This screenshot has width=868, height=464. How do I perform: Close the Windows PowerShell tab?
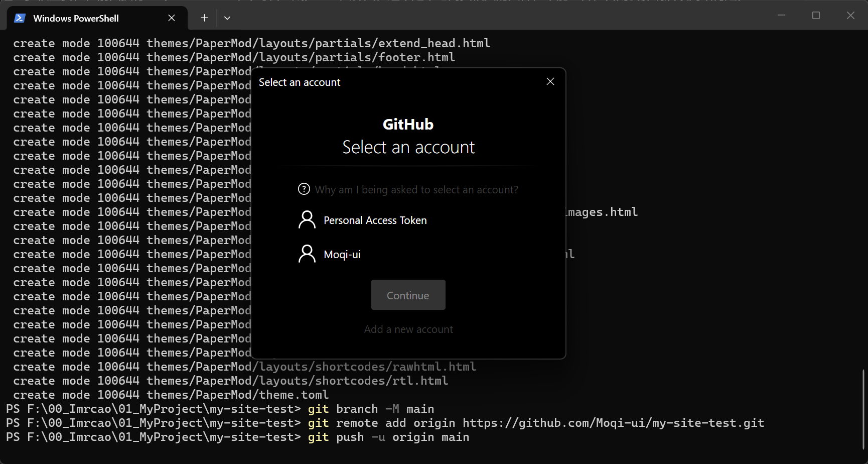click(x=172, y=18)
